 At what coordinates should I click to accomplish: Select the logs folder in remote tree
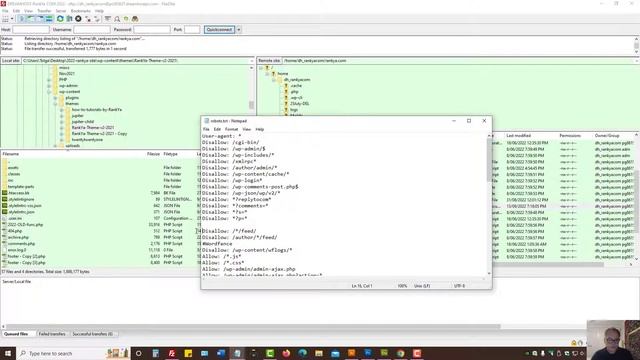(294, 109)
